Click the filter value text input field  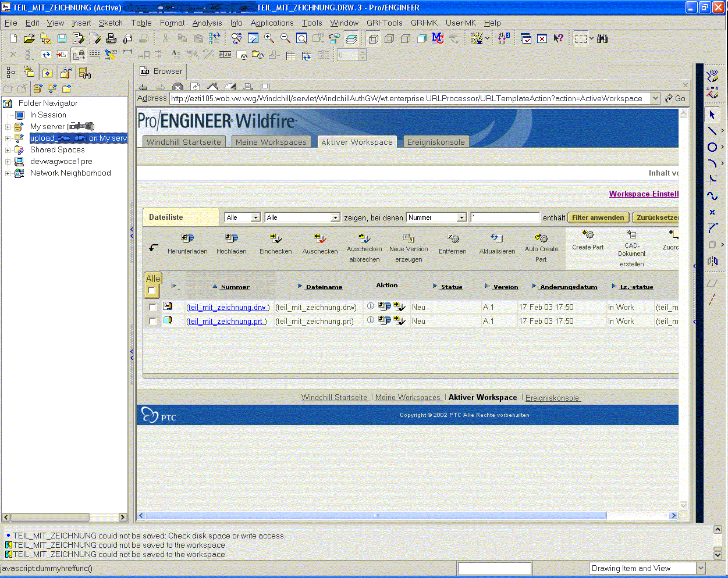point(505,217)
